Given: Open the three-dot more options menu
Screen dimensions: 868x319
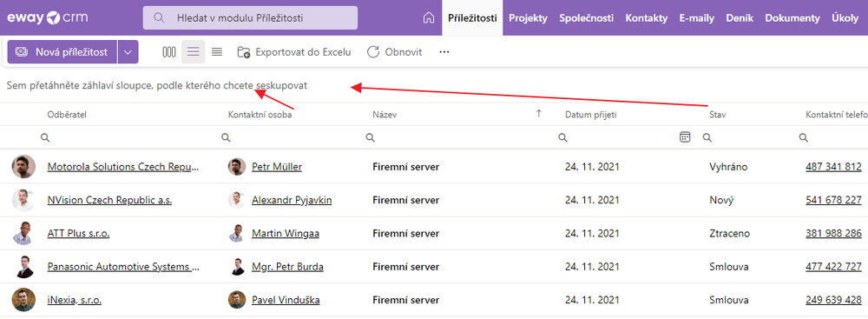Looking at the screenshot, I should (444, 52).
